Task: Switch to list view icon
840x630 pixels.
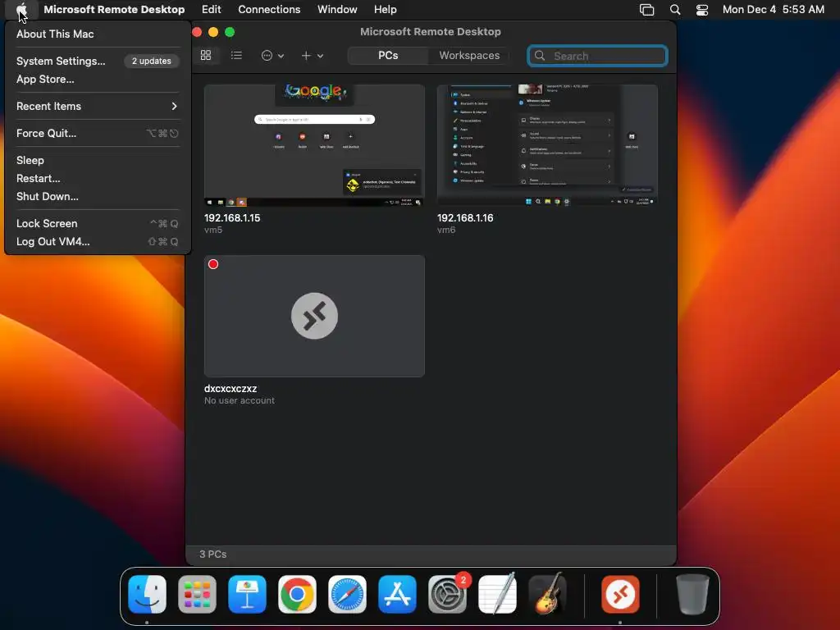Action: point(236,55)
